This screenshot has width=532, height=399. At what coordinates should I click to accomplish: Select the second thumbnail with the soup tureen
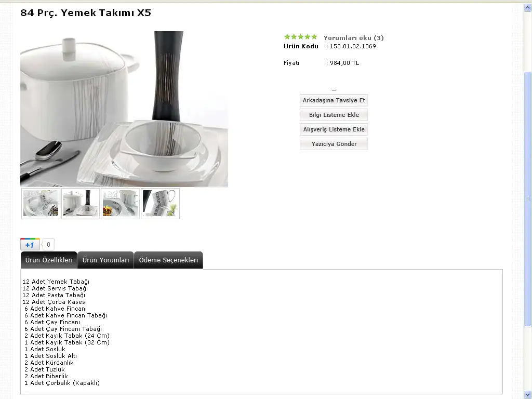click(81, 203)
